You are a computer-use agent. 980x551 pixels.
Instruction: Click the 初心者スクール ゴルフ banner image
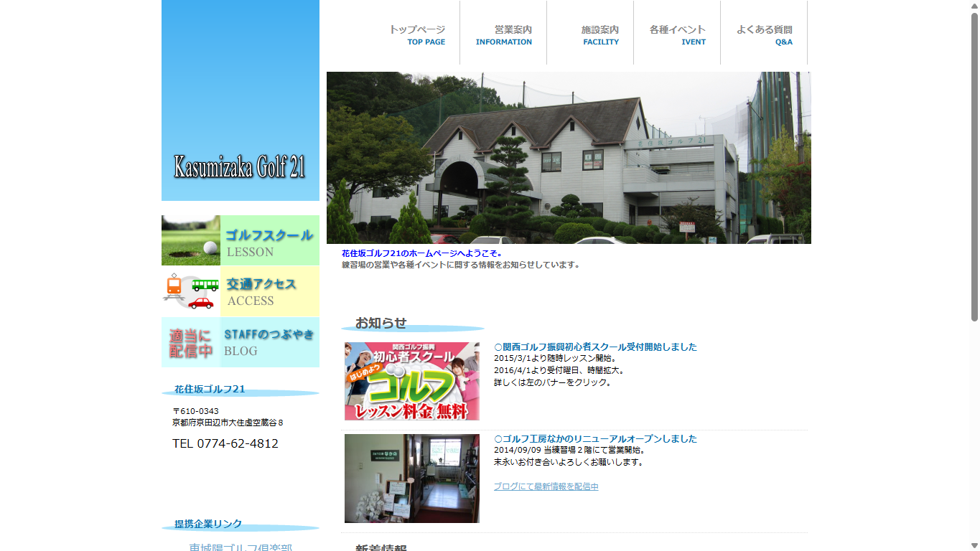click(x=412, y=381)
